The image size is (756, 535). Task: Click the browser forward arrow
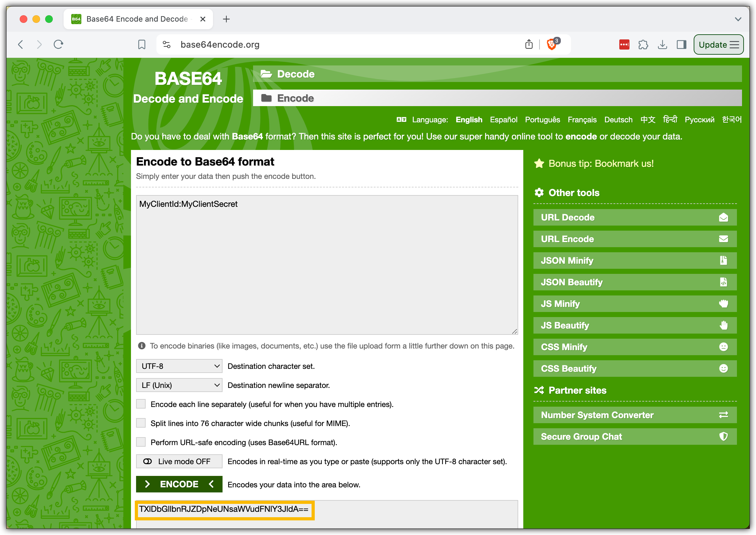(39, 44)
